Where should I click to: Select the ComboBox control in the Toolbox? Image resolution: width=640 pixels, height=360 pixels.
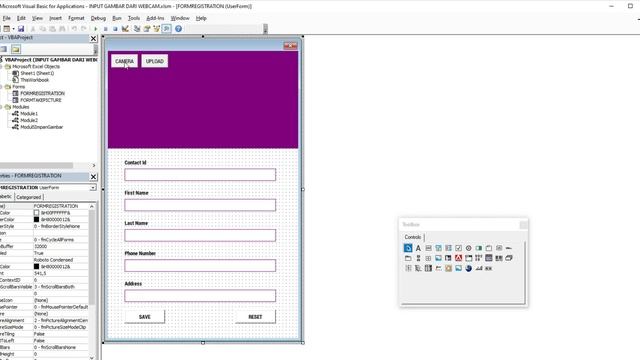tap(438, 248)
